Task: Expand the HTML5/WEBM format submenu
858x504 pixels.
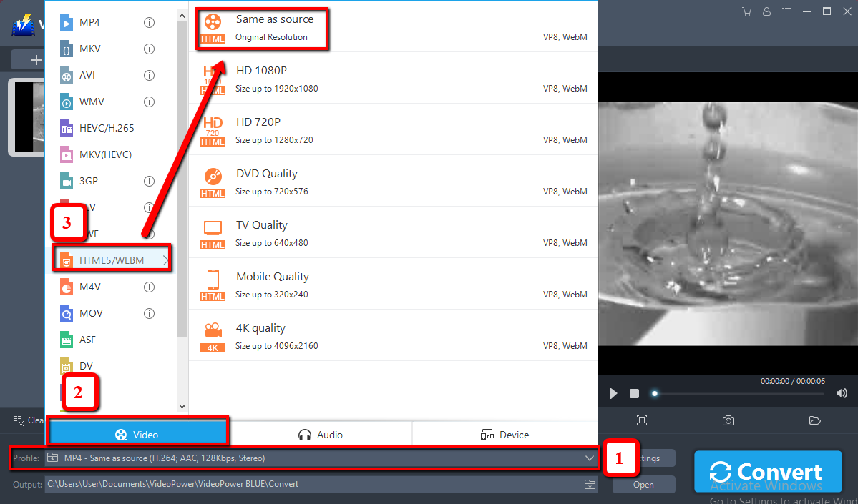Action: point(165,260)
